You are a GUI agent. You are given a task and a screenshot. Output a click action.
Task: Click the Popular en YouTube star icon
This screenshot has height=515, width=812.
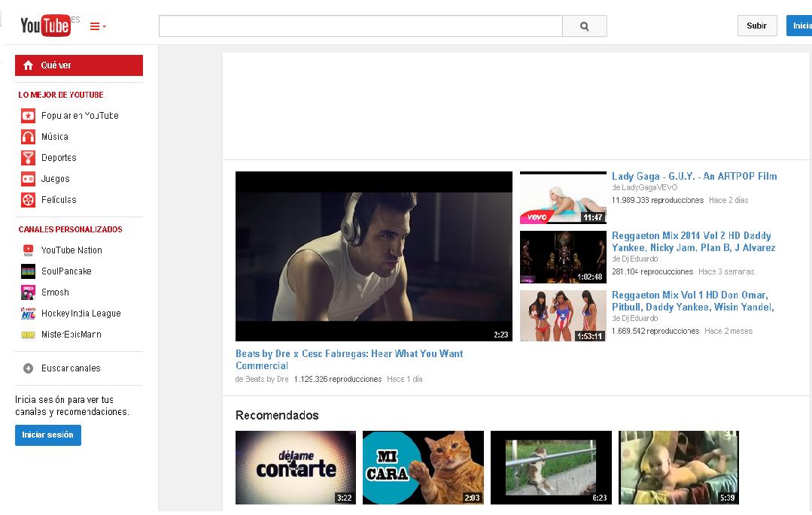pos(28,116)
